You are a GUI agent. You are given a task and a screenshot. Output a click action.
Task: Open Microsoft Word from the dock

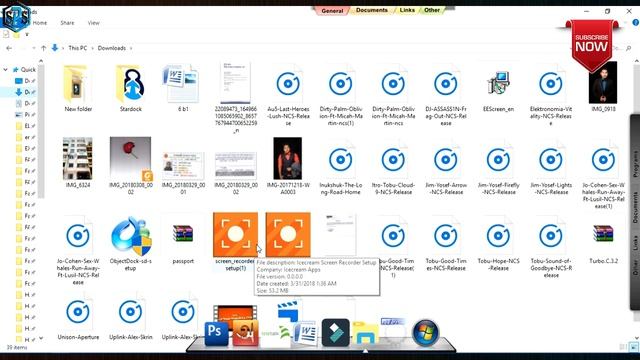pos(305,333)
